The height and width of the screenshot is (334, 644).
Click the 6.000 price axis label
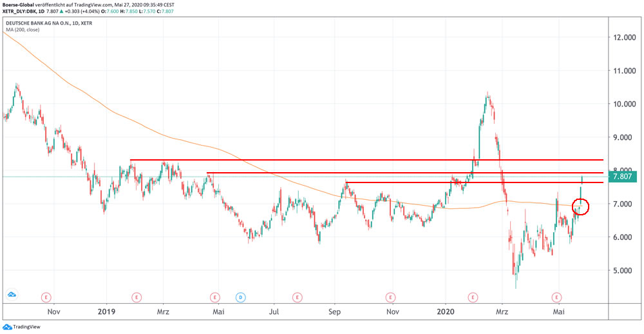click(x=621, y=237)
